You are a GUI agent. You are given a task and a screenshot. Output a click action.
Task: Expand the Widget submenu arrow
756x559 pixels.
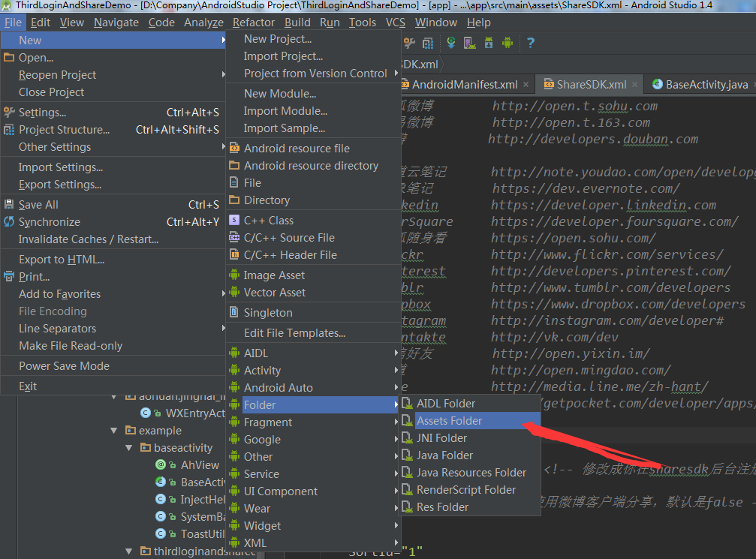click(x=396, y=525)
